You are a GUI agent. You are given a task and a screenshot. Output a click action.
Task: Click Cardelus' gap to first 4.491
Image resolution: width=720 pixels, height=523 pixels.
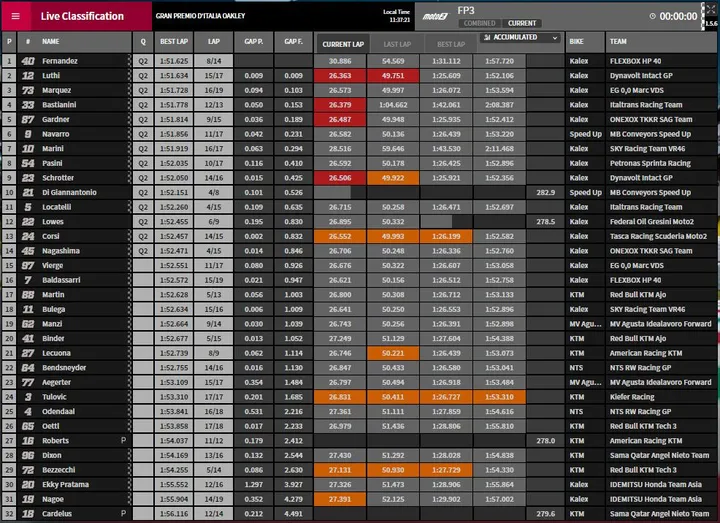293,513
